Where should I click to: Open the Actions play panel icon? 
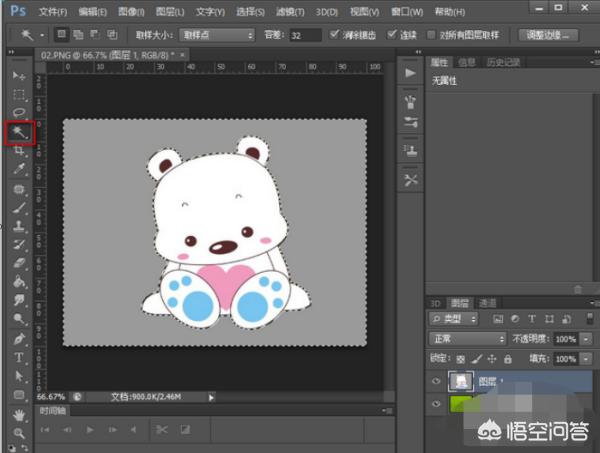click(410, 73)
